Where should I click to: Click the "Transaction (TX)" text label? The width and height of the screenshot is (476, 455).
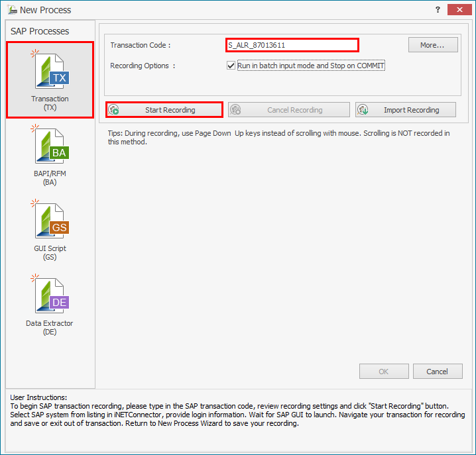point(50,103)
